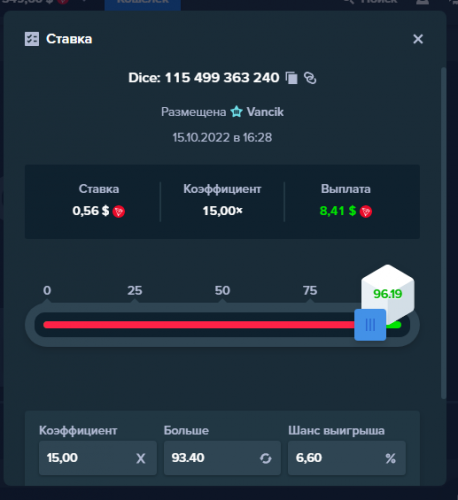Close the Ставка dialog with X
The width and height of the screenshot is (458, 500).
pos(418,39)
